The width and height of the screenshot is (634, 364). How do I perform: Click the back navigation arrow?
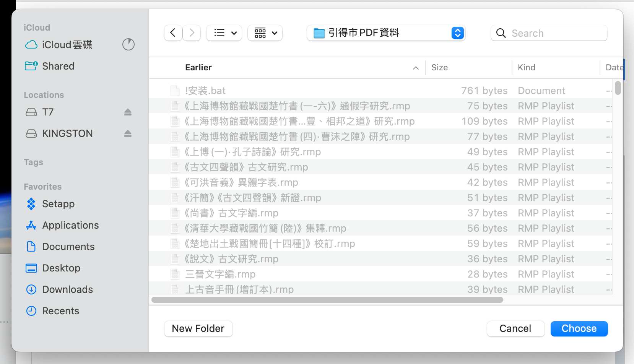173,33
